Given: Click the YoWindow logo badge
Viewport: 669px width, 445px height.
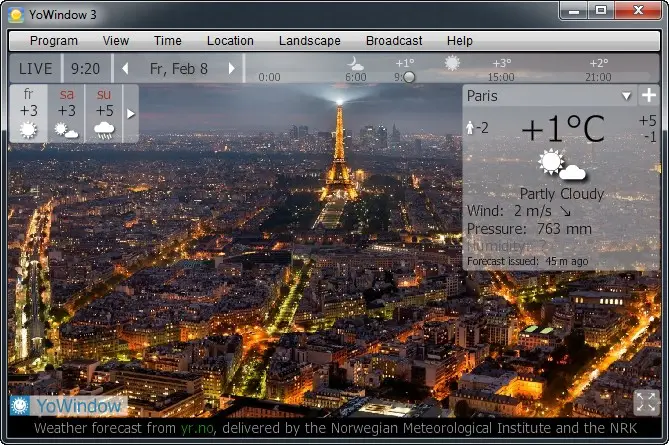Looking at the screenshot, I should click(x=68, y=406).
